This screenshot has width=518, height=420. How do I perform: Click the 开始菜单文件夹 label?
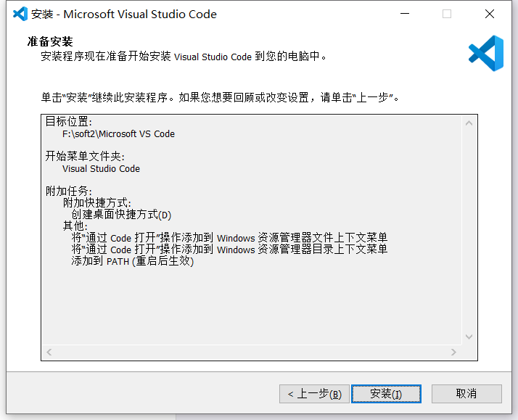[x=85, y=156]
